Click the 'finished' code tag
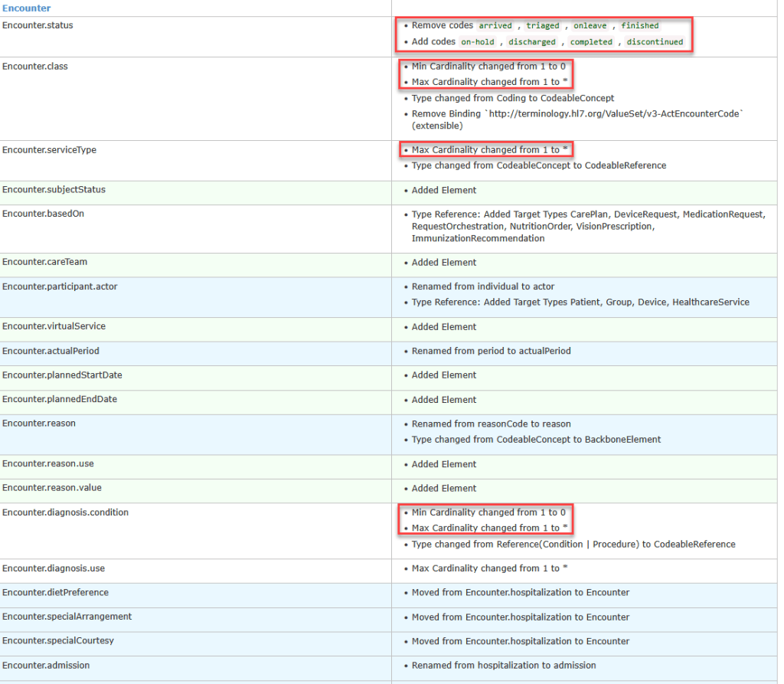This screenshot has height=684, width=784. pyautogui.click(x=639, y=25)
